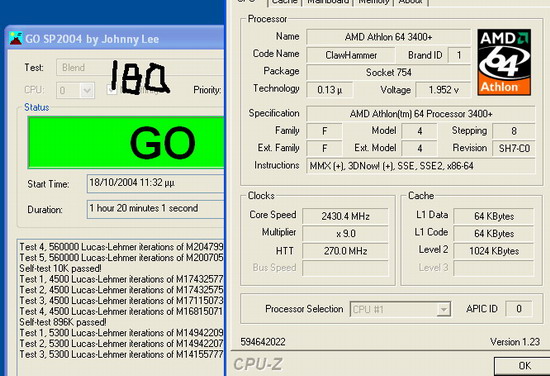
Task: Click the GO SP2004 window title bar
Action: (116, 39)
